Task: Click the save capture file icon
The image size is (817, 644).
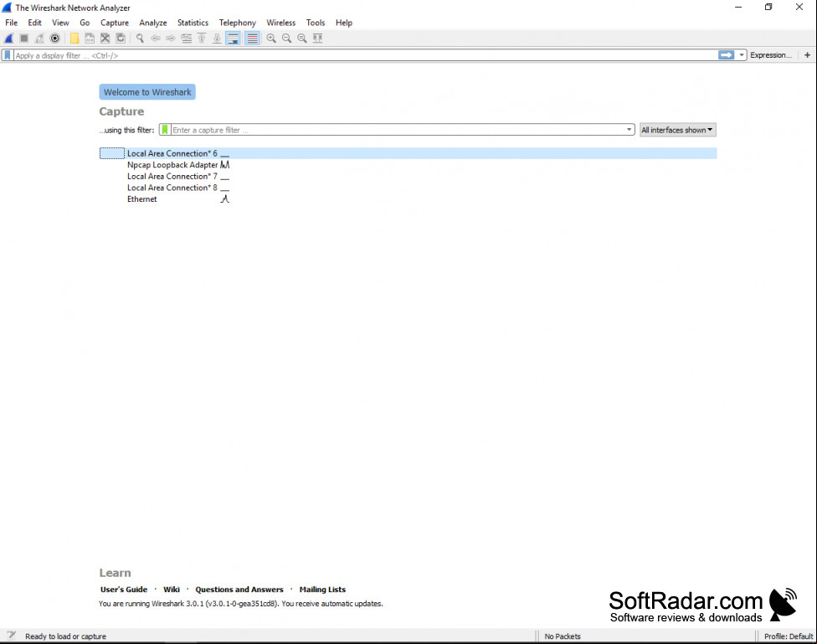Action: (90, 38)
